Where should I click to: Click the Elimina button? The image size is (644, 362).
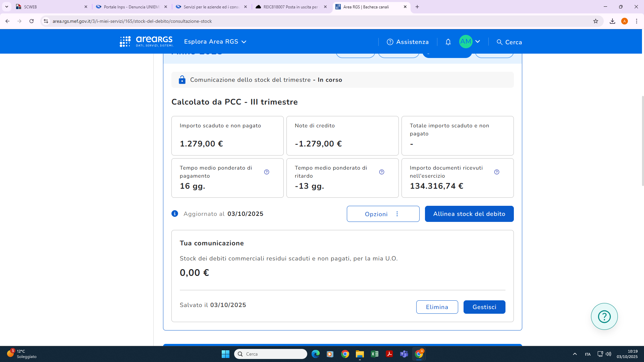pos(437,307)
